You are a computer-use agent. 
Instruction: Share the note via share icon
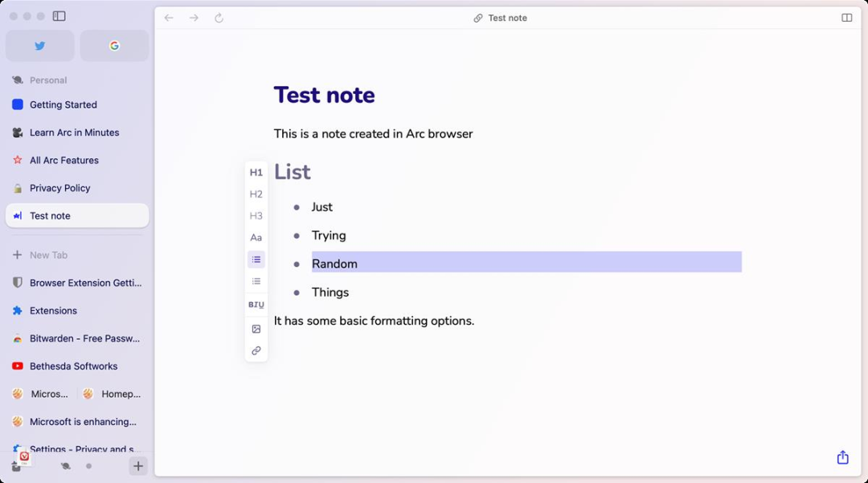(x=842, y=457)
